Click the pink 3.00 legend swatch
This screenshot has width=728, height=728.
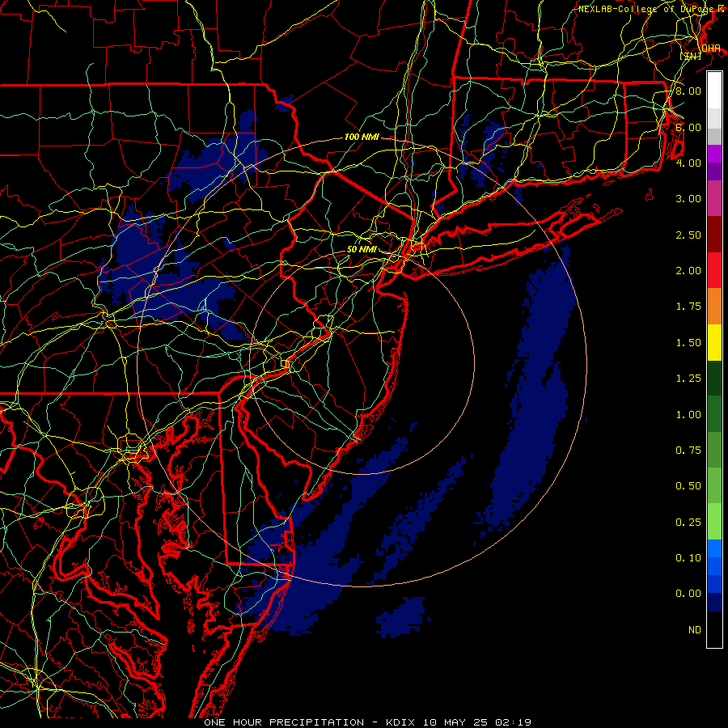[x=714, y=198]
